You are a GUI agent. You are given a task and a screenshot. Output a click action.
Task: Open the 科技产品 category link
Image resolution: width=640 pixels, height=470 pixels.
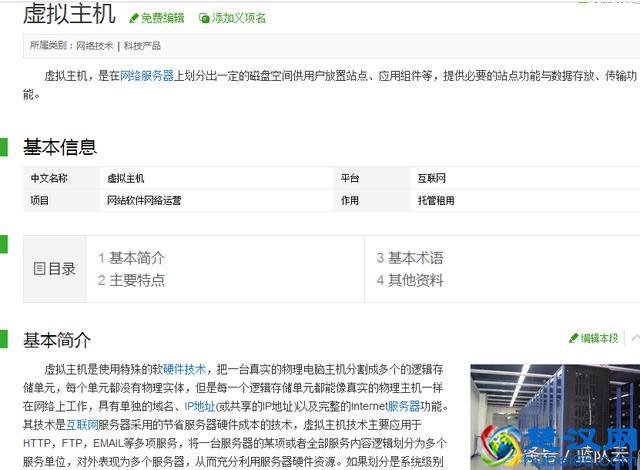(142, 46)
